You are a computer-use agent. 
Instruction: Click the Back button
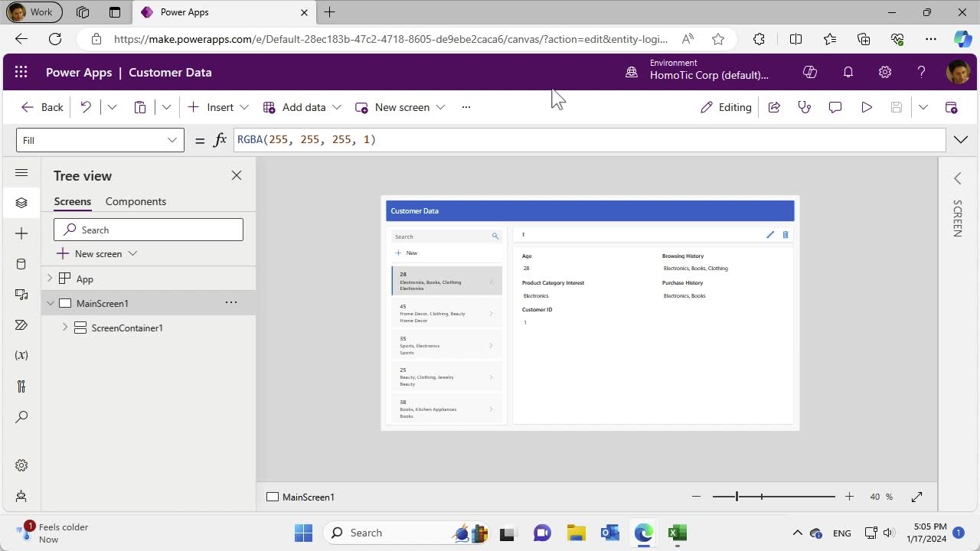click(x=42, y=107)
